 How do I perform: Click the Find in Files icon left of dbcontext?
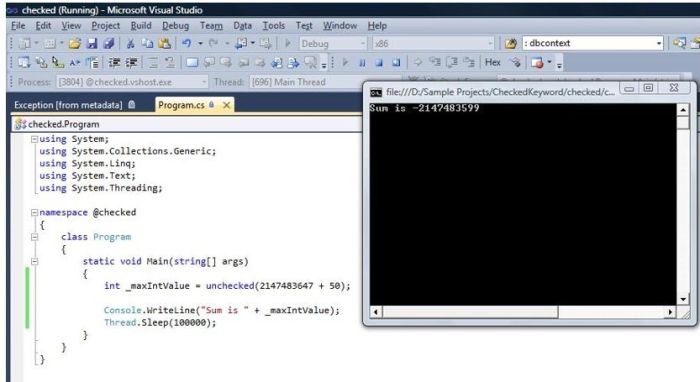pos(511,43)
